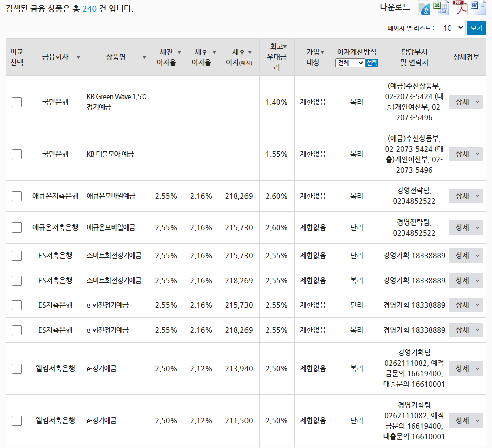Click the 상세정보 column header
The width and height of the screenshot is (492, 448).
click(x=466, y=57)
